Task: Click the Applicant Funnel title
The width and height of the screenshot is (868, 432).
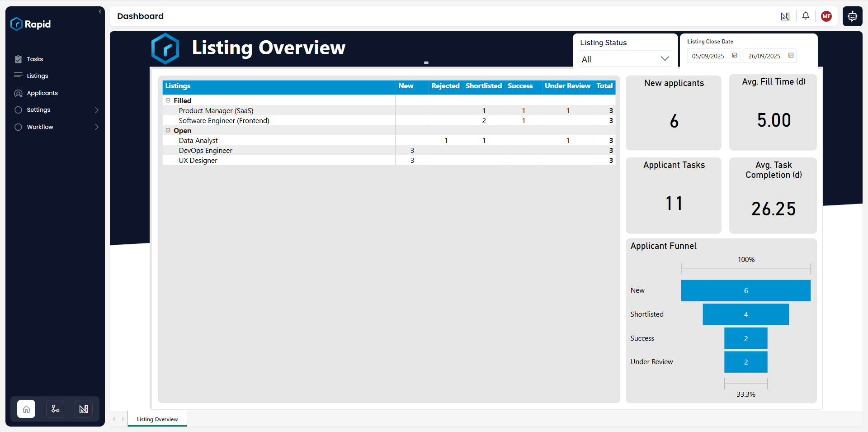Action: pyautogui.click(x=663, y=246)
